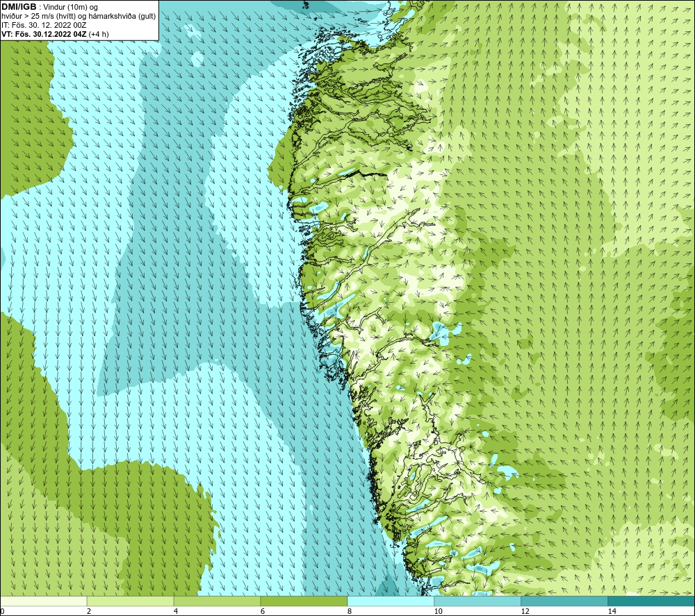Click the legend value label 0

[x=2, y=611]
